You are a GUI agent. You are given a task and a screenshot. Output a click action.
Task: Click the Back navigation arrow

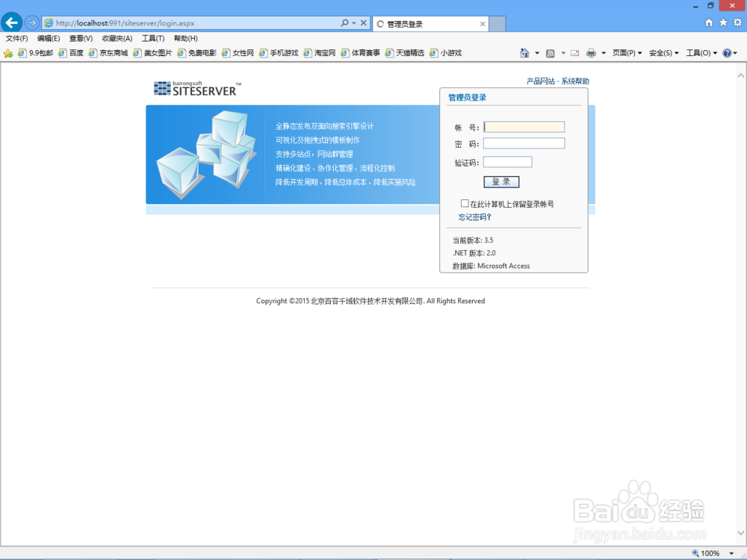pos(11,22)
